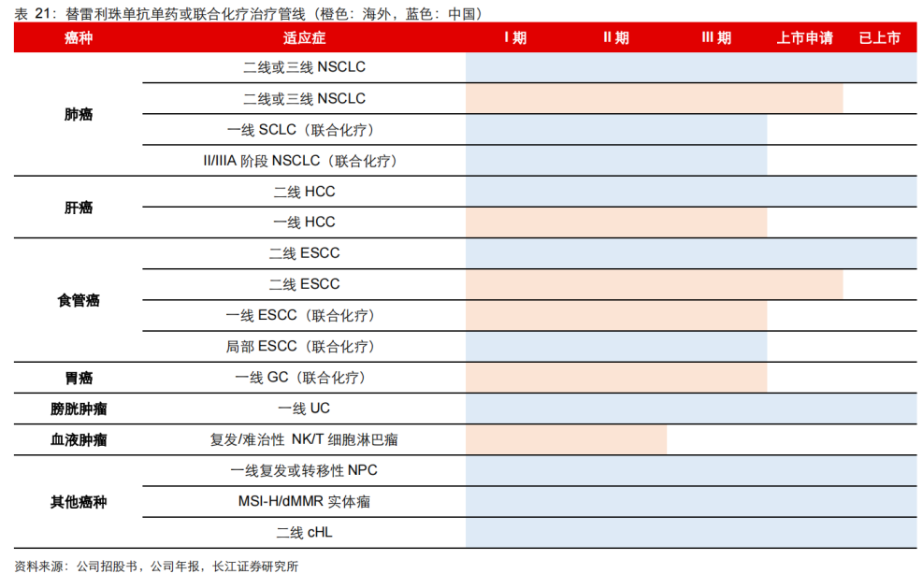Click the 癌种 column header
Screen dimensions: 923x588
click(79, 38)
